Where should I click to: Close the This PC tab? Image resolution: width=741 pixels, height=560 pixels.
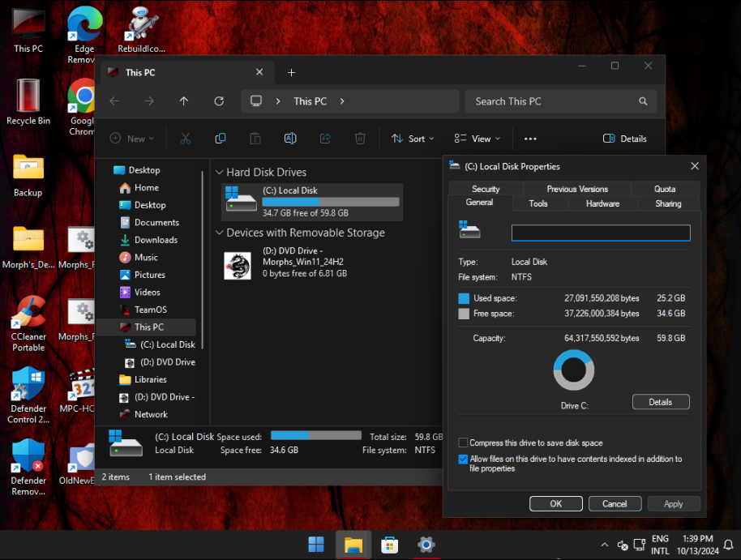(x=259, y=72)
